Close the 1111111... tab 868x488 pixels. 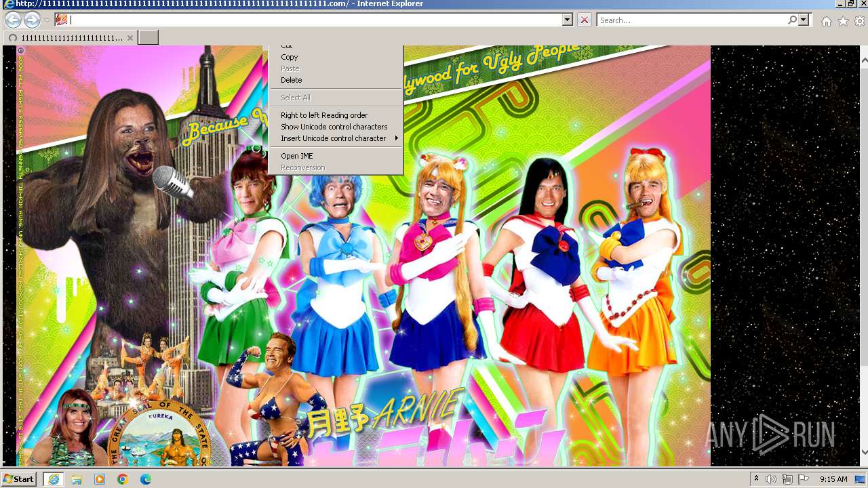[x=130, y=38]
